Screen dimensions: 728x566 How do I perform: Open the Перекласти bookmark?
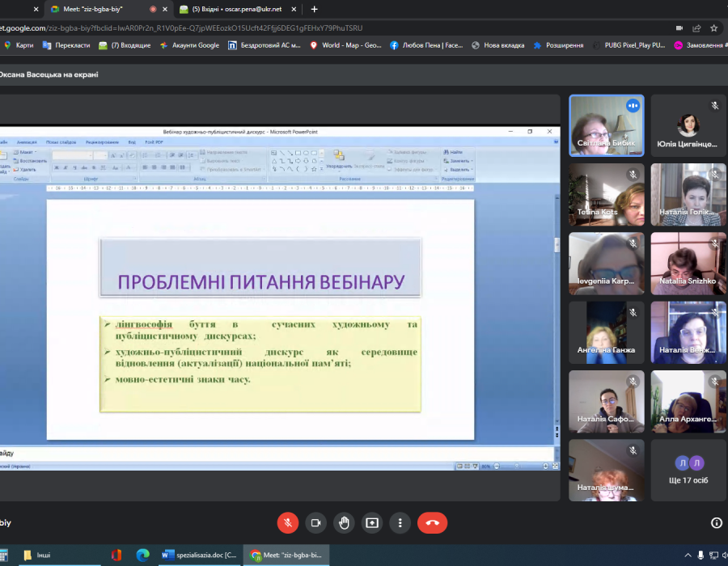tap(67, 45)
